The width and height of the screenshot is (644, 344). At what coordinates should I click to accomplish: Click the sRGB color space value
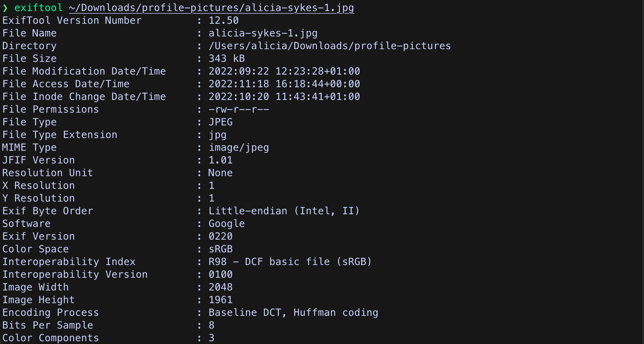[x=220, y=249]
